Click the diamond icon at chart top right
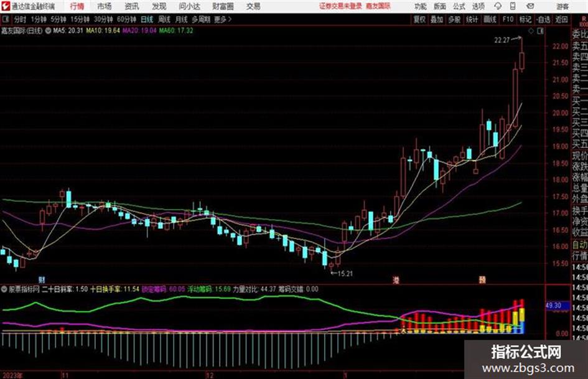The width and height of the screenshot is (588, 379). (x=531, y=31)
